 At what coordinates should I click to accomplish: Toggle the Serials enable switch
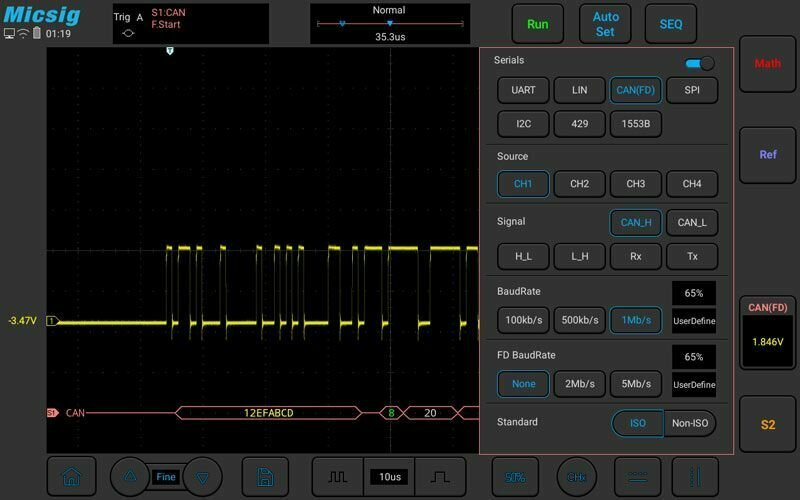tap(700, 63)
